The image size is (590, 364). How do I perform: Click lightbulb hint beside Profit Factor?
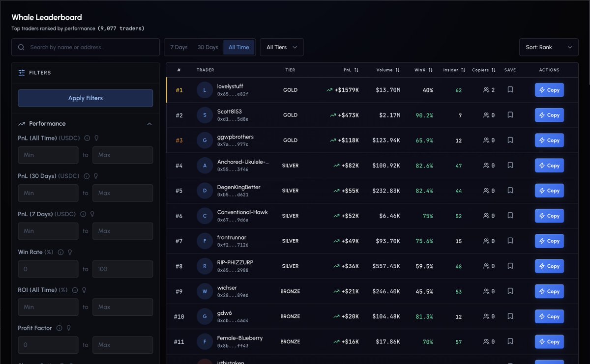(69, 328)
